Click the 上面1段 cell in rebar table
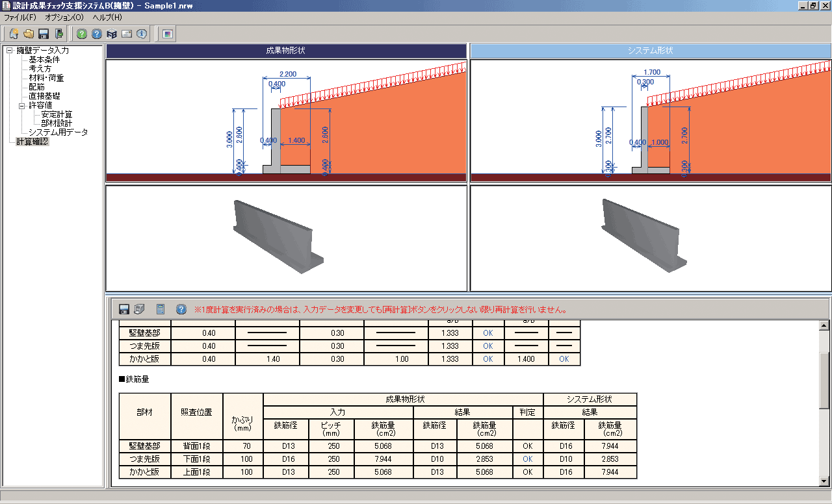The image size is (832, 504). point(197,472)
